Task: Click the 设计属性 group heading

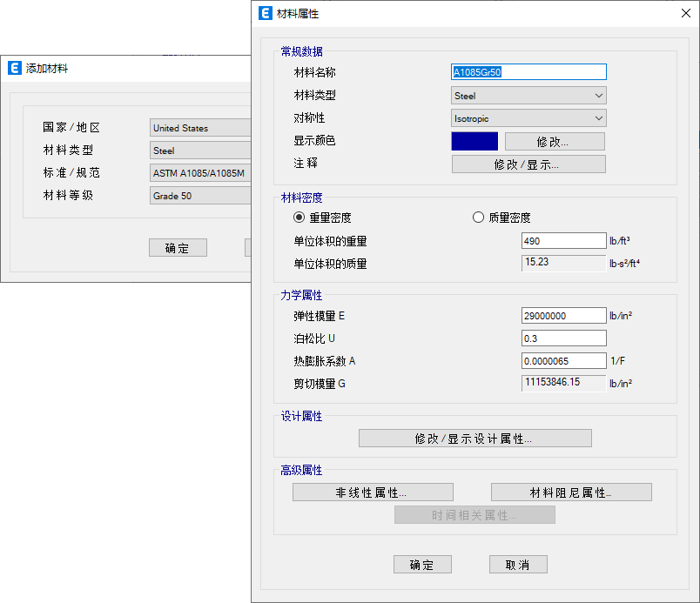Action: point(301,416)
